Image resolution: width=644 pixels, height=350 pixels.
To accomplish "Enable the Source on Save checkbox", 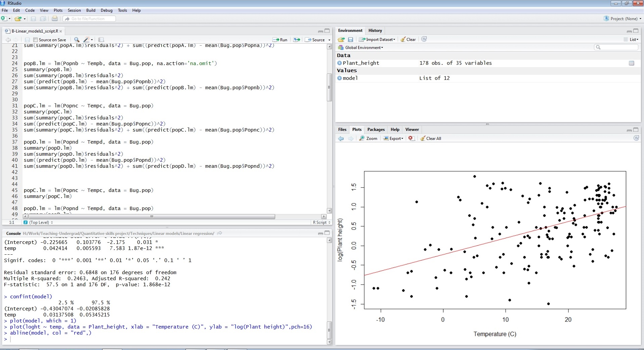I will click(x=36, y=40).
